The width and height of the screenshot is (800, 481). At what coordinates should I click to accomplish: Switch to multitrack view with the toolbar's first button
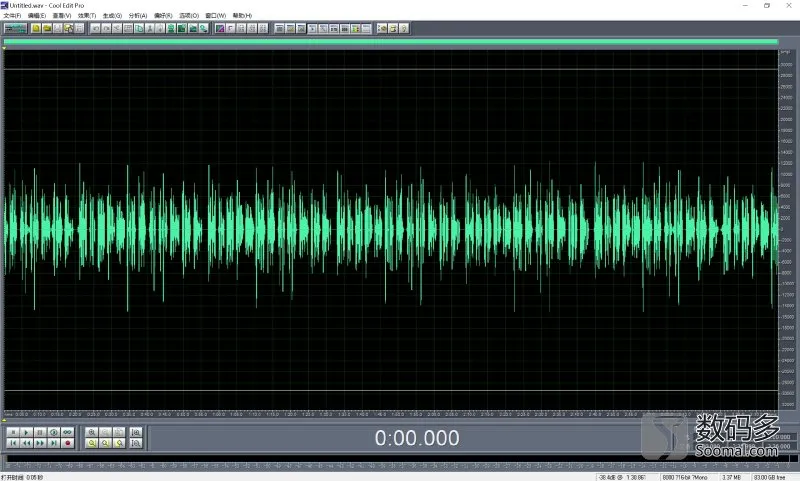(x=15, y=29)
